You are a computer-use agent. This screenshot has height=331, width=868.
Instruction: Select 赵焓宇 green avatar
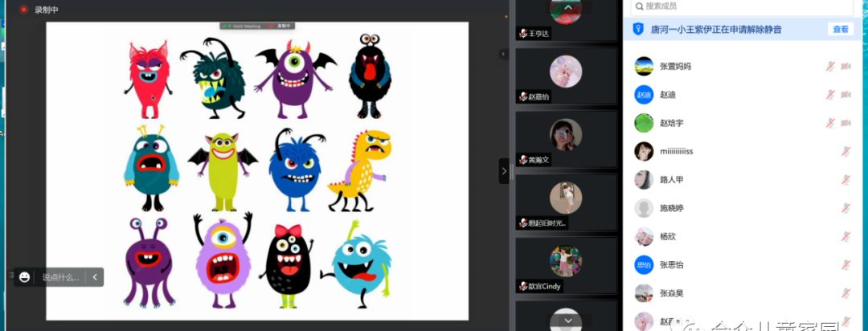click(644, 123)
